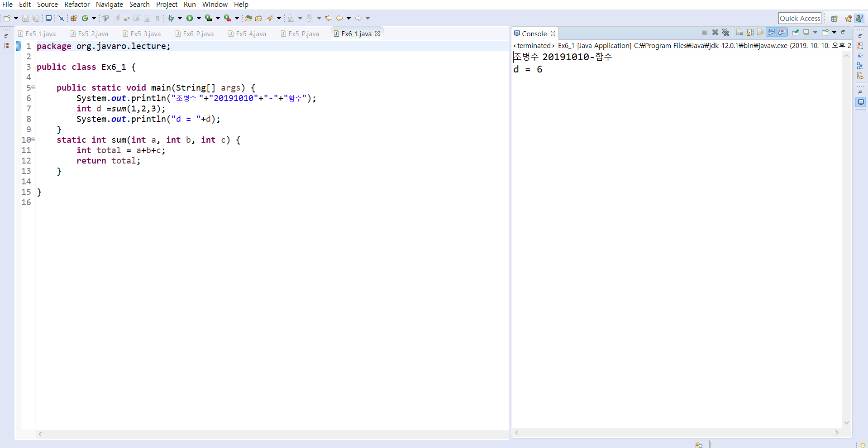Open the External Tools dropdown arrow
Viewport: 868px width, 448px height.
[237, 18]
